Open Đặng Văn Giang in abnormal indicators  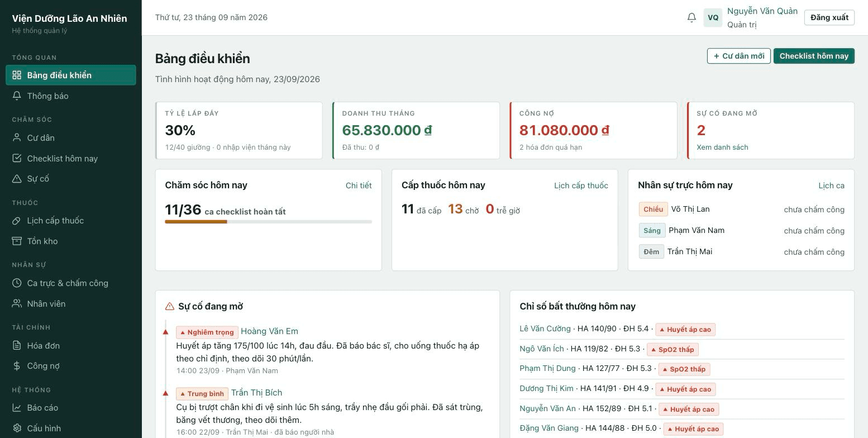point(549,428)
